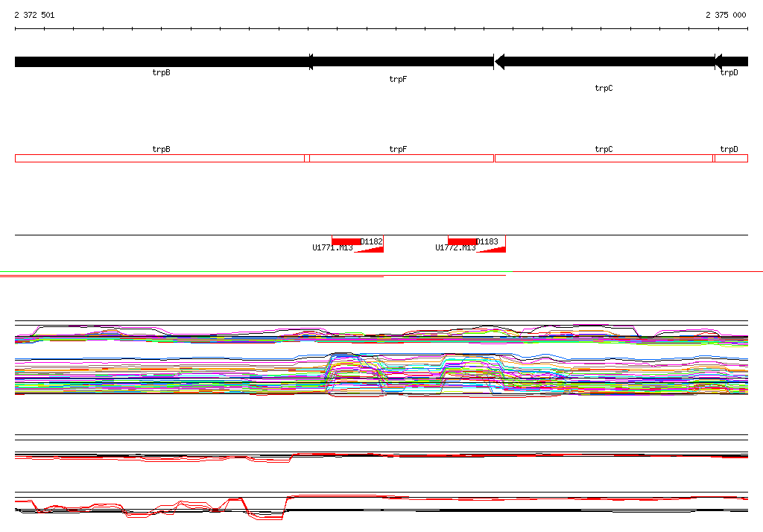Click the red outlined trpD box
This screenshot has width=763, height=532.
pos(732,158)
